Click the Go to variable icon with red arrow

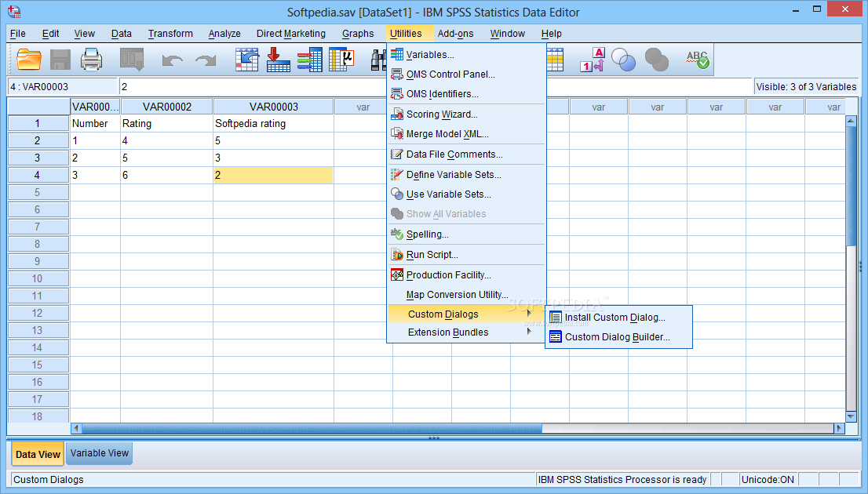(278, 59)
